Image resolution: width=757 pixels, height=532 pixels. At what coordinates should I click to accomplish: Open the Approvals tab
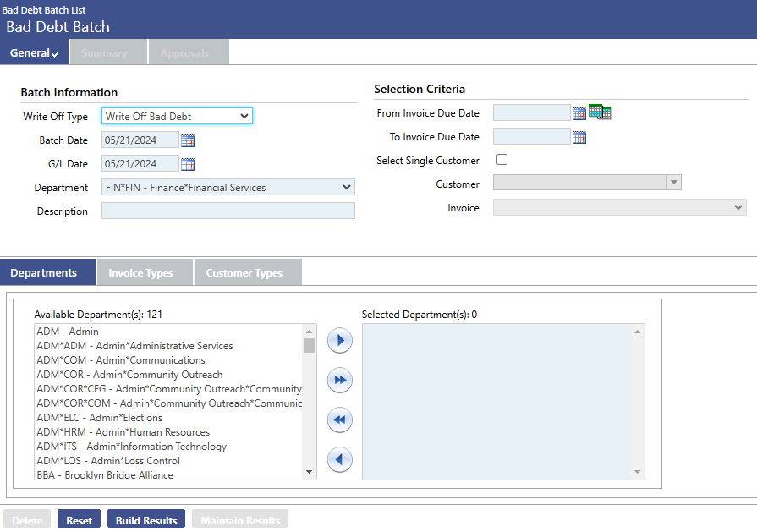189,52
